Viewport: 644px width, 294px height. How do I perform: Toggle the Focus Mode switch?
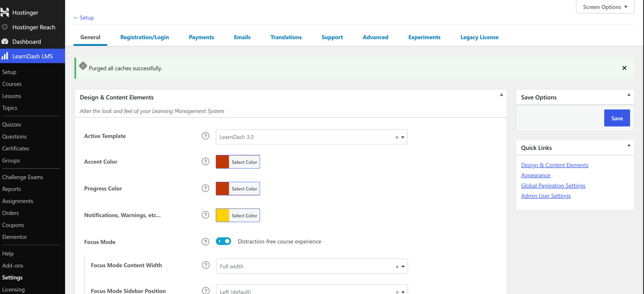(x=223, y=241)
